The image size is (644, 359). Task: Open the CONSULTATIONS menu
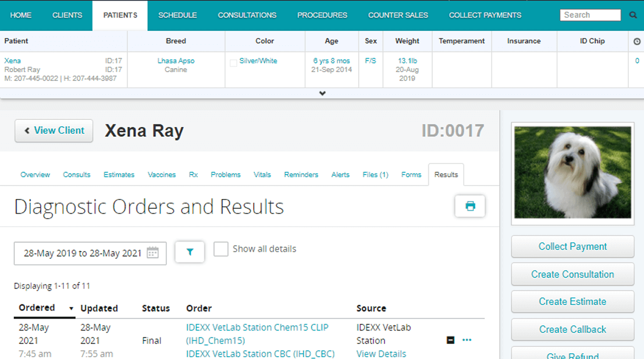coord(247,15)
